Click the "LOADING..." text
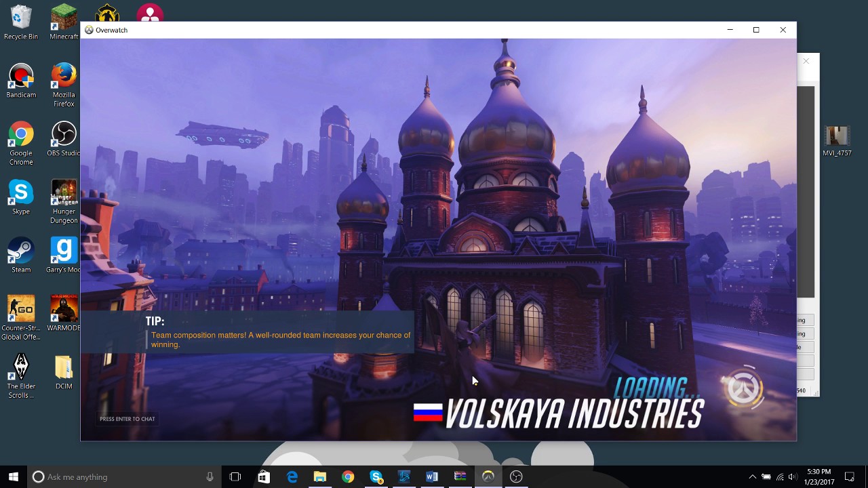 656,388
